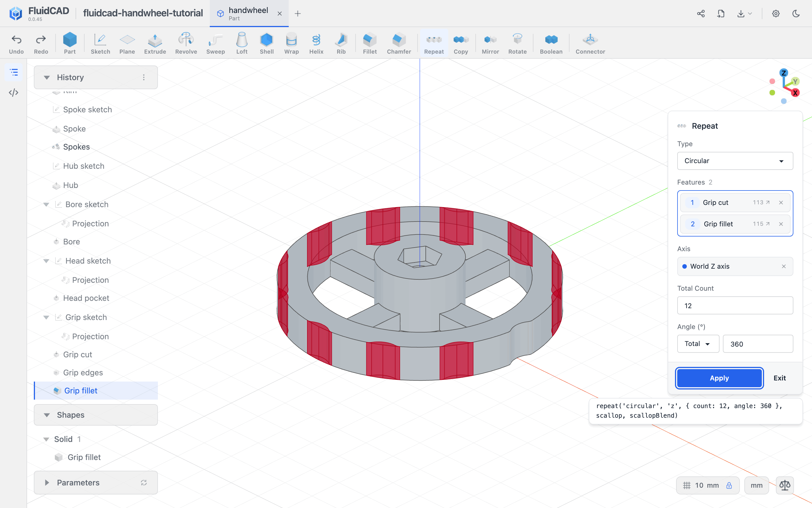The height and width of the screenshot is (508, 812).
Task: Click the Exit button
Action: point(780,378)
